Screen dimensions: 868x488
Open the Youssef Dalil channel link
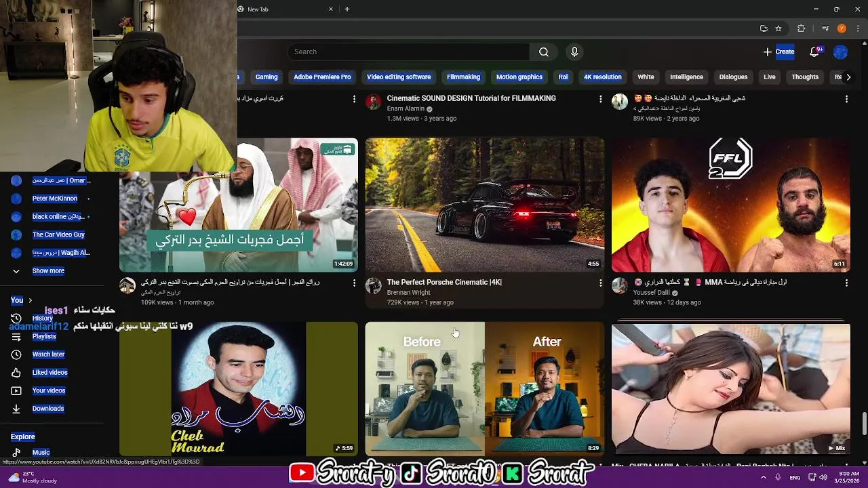pos(651,293)
